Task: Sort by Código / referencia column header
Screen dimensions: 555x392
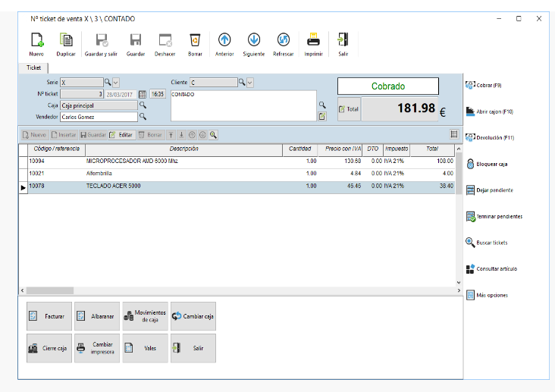Action: pyautogui.click(x=57, y=149)
